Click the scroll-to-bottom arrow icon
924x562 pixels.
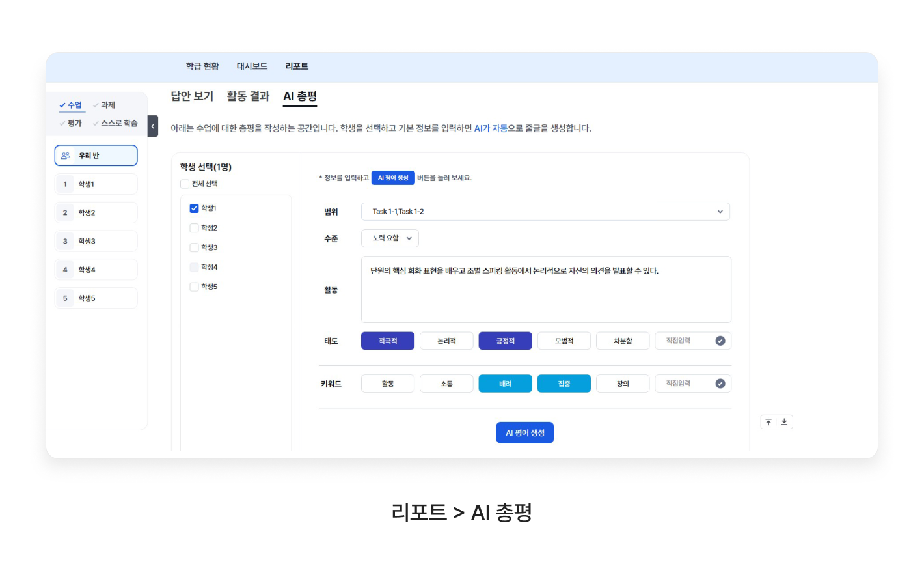click(x=784, y=422)
